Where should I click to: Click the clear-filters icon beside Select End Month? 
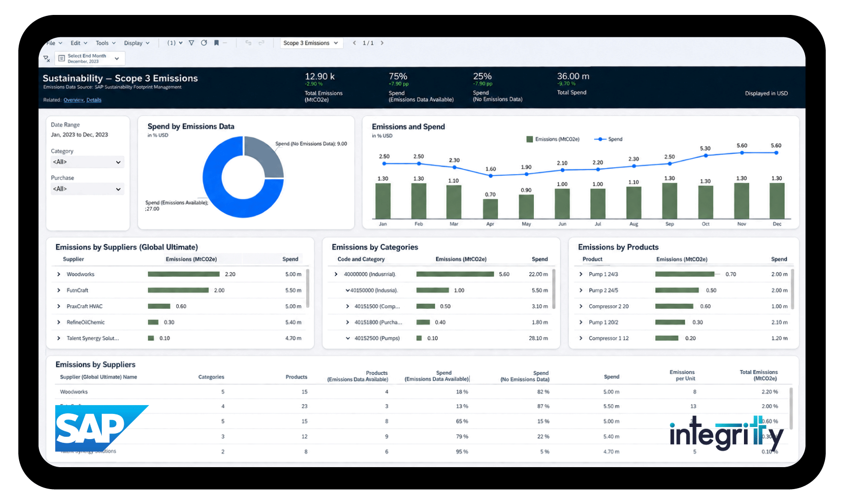[x=47, y=59]
